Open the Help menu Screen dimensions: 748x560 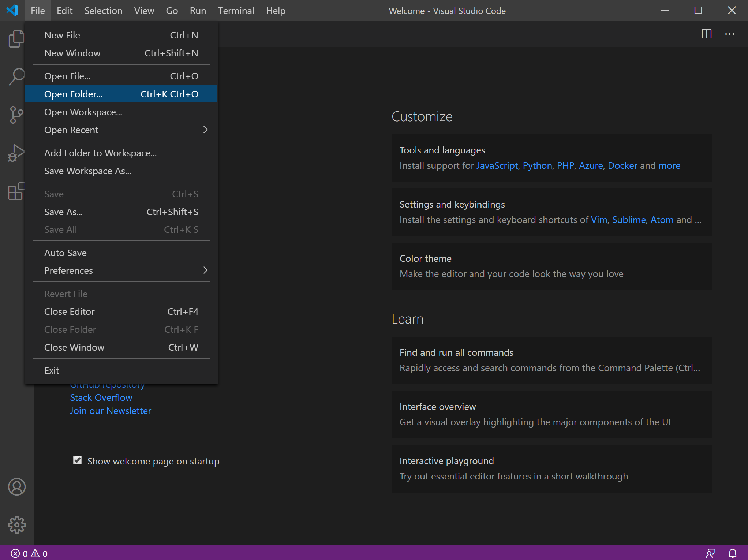pyautogui.click(x=276, y=11)
